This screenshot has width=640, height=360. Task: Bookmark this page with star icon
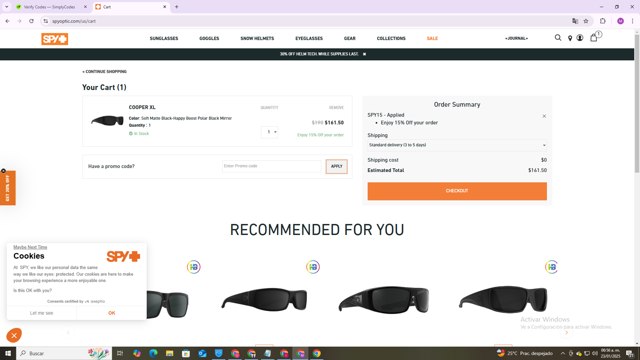click(586, 21)
